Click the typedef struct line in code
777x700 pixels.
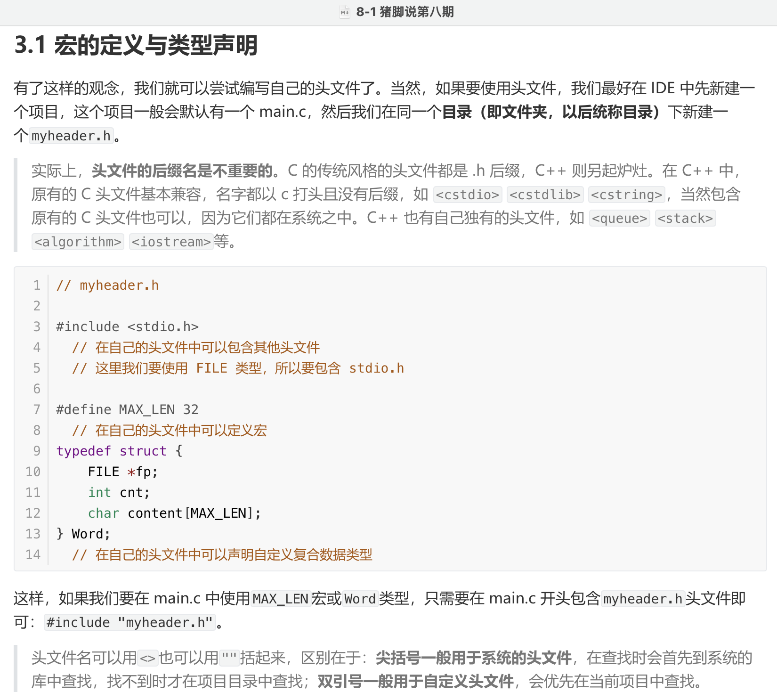coord(119,451)
